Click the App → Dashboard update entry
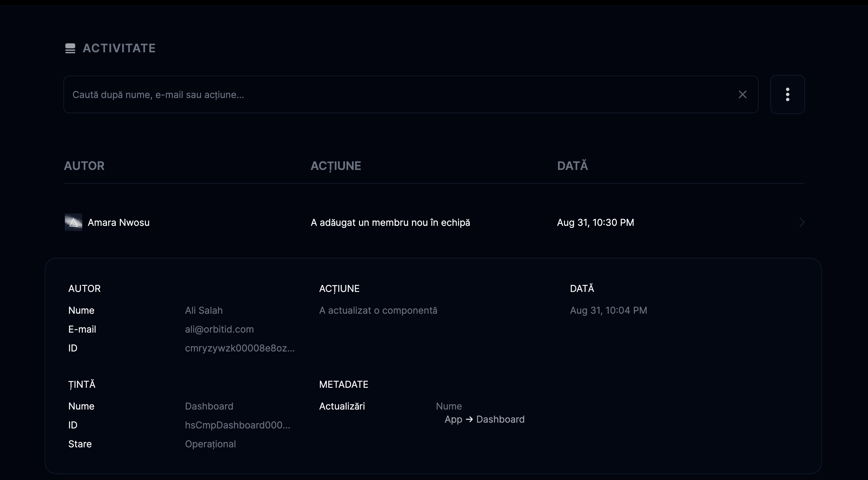868x480 pixels. (484, 419)
